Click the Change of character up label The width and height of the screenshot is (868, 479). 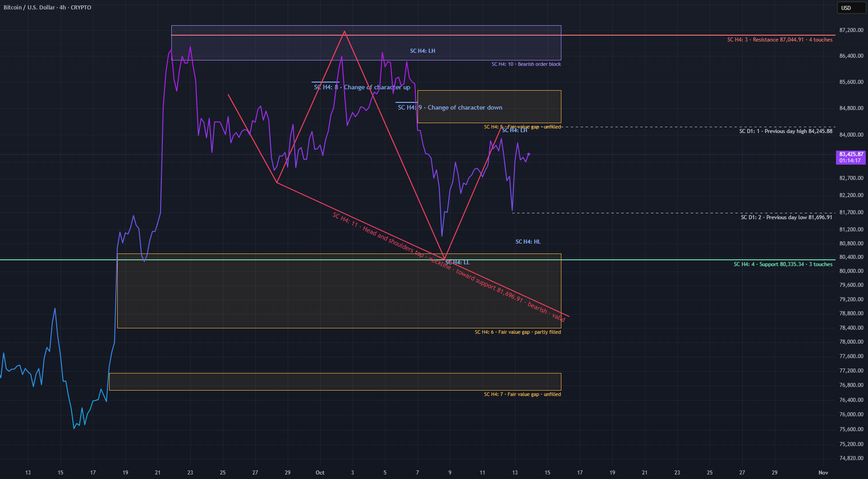pyautogui.click(x=362, y=87)
